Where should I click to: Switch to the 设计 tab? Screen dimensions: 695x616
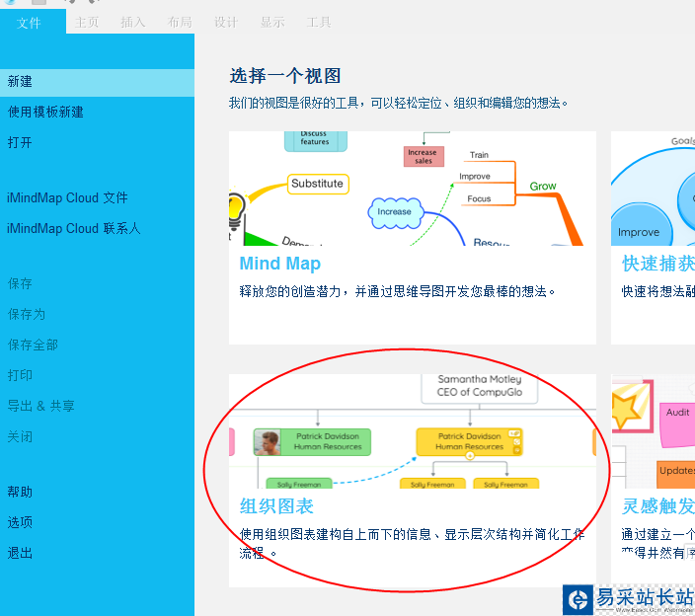coord(226,22)
